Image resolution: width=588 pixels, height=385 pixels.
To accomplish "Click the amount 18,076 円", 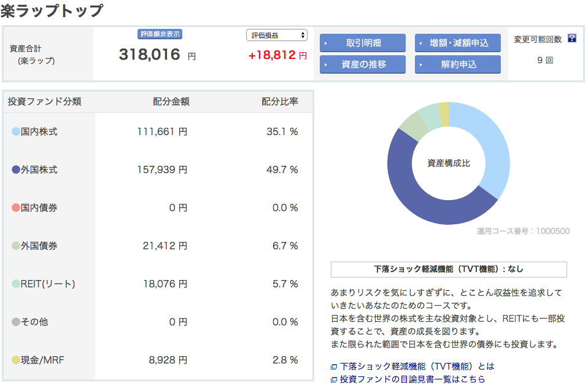I will 165,284.
